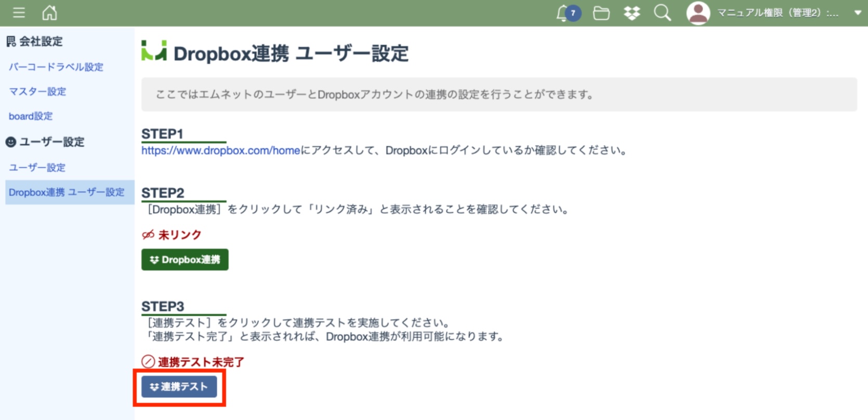Go to the home page icon
Viewport: 868px width, 420px height.
tap(49, 12)
